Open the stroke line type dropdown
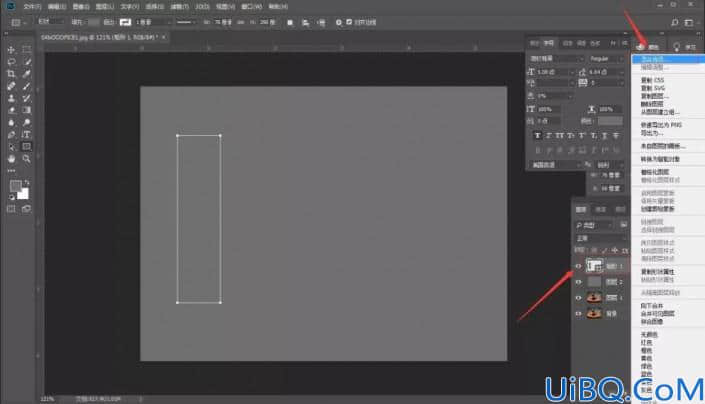The width and height of the screenshot is (705, 404). pos(186,22)
